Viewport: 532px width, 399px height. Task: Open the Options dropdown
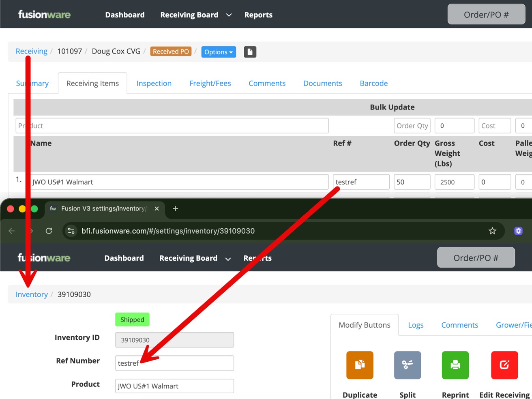tap(219, 52)
